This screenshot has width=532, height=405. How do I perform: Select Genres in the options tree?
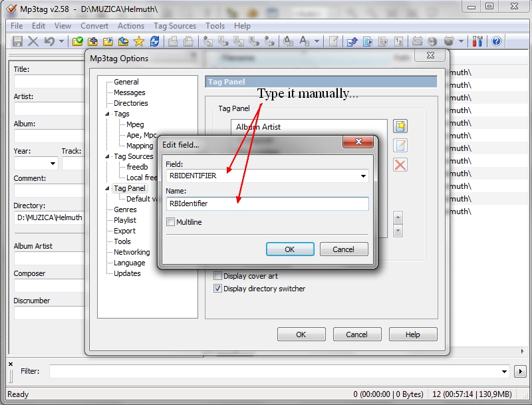(125, 209)
